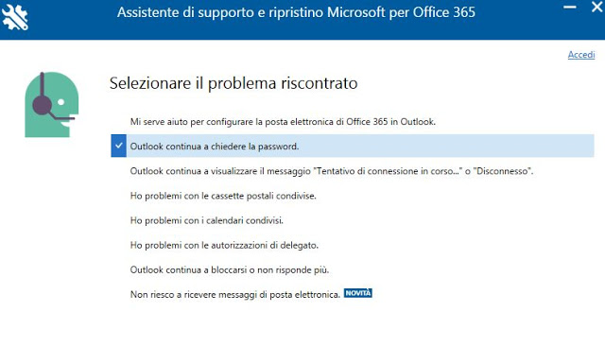The height and width of the screenshot is (364, 605).
Task: Click the headset support agent illustration
Action: pos(52,105)
